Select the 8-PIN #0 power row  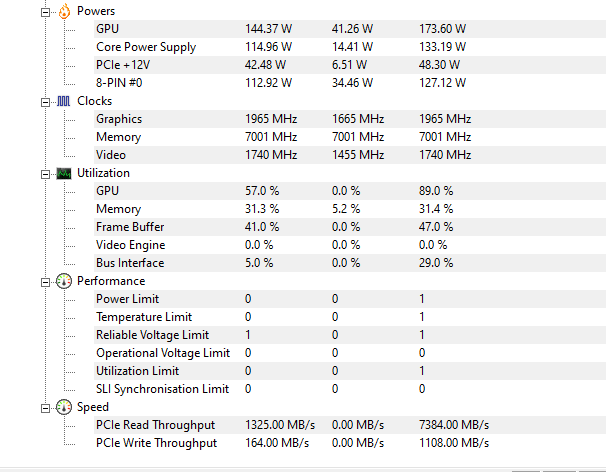coord(350,83)
